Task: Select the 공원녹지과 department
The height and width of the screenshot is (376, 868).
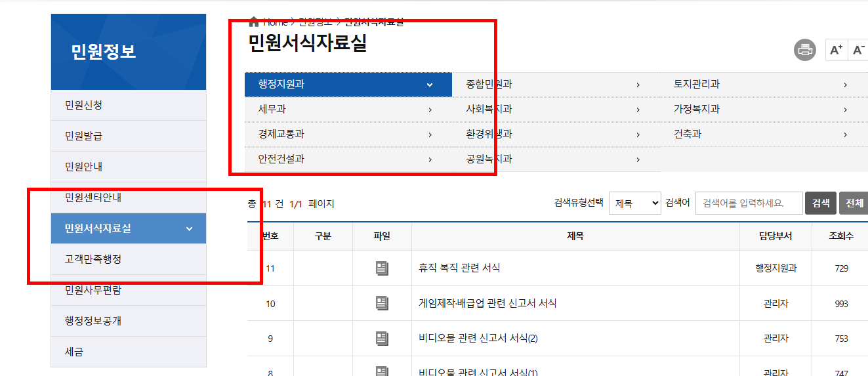Action: [x=556, y=159]
